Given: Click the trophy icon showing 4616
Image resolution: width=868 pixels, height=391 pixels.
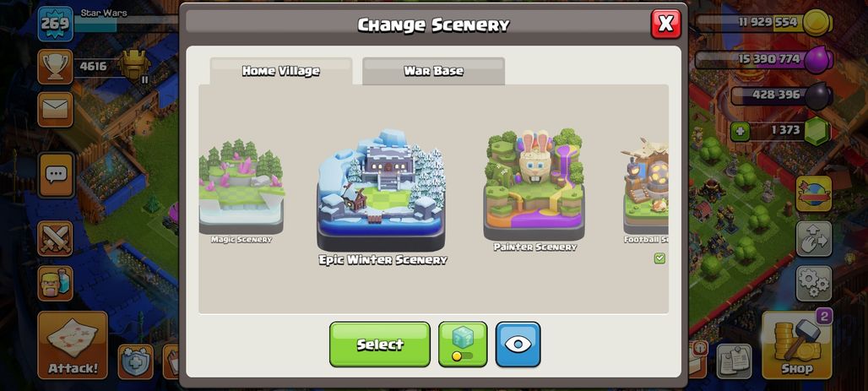Looking at the screenshot, I should (x=56, y=67).
